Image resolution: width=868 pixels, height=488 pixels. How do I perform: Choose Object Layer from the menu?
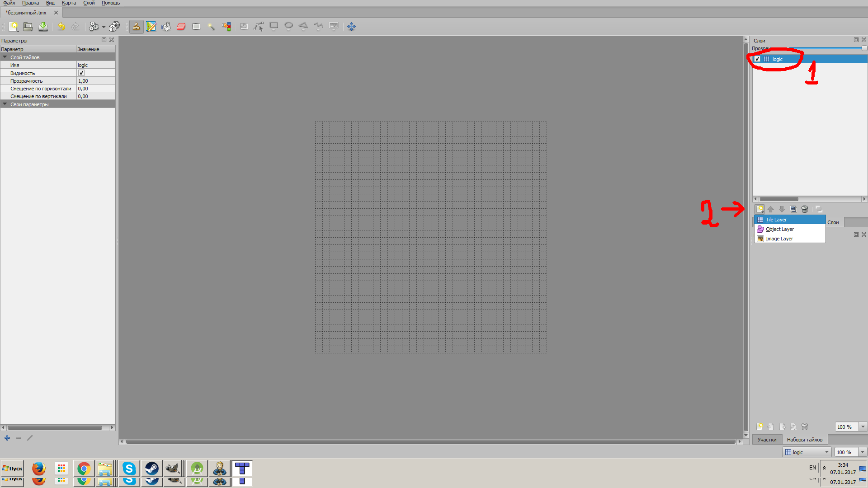pos(779,229)
